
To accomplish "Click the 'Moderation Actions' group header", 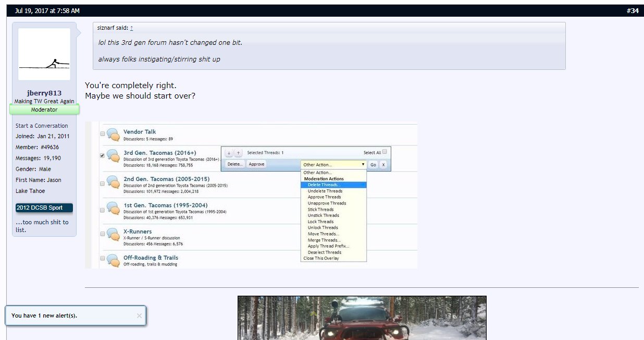I will click(x=324, y=179).
